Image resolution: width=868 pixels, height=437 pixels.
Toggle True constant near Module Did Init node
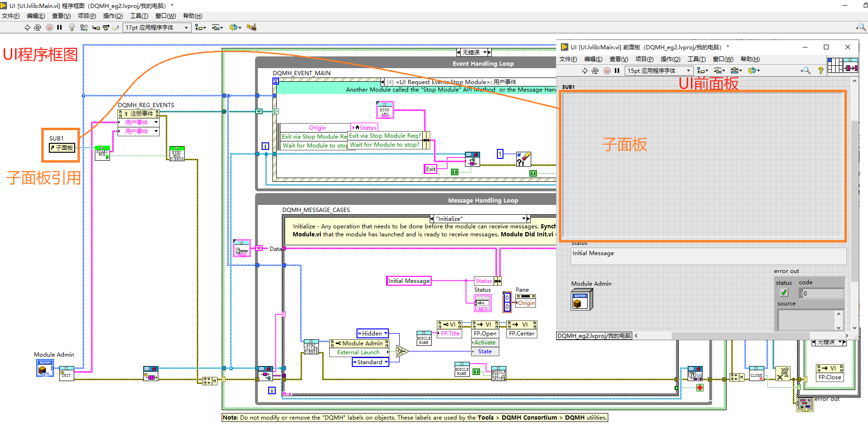point(476,372)
